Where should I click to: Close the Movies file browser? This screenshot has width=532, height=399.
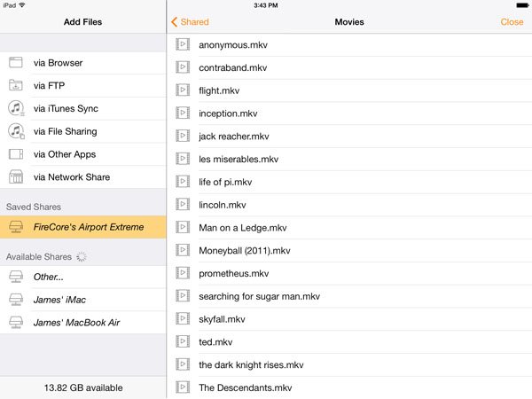[512, 22]
